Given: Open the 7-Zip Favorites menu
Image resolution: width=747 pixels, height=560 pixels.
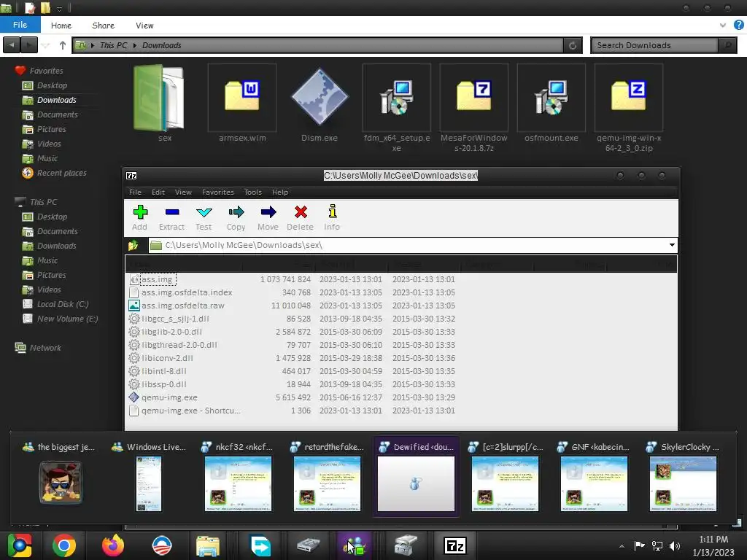Looking at the screenshot, I should (x=217, y=192).
